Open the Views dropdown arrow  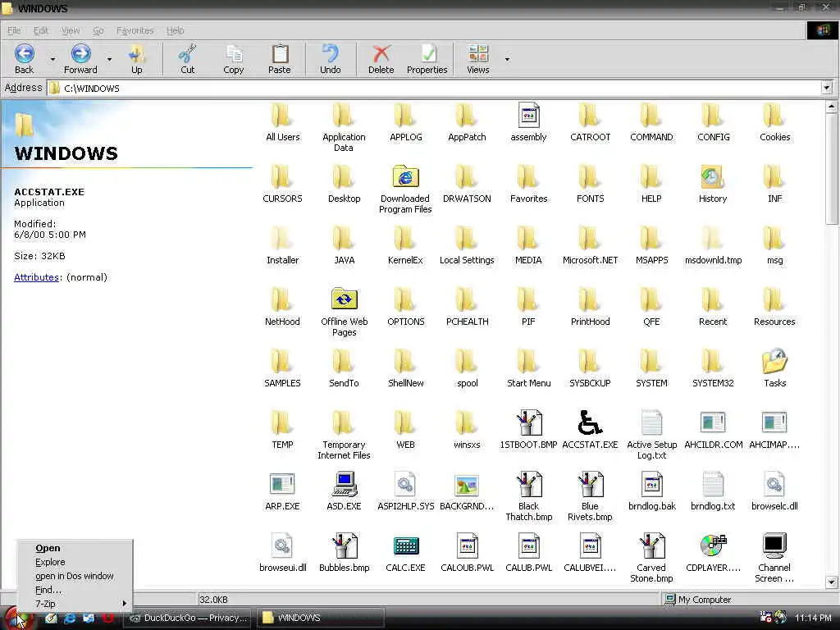(507, 59)
